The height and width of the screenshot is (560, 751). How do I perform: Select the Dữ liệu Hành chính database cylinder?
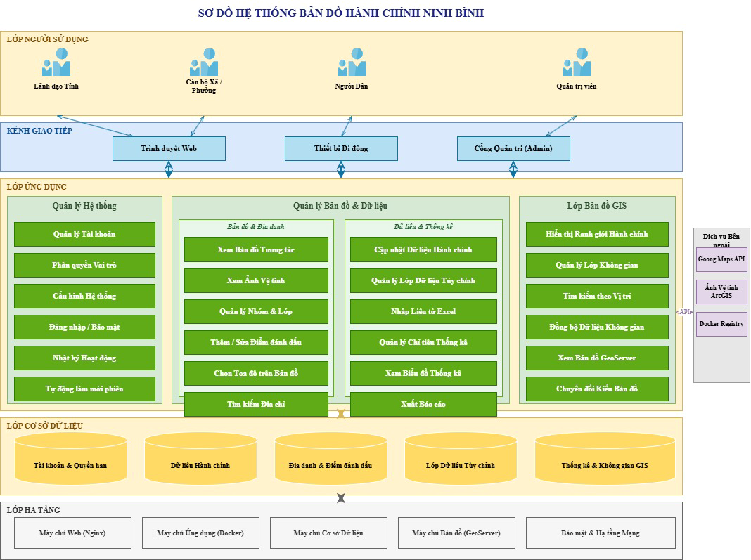(x=200, y=459)
